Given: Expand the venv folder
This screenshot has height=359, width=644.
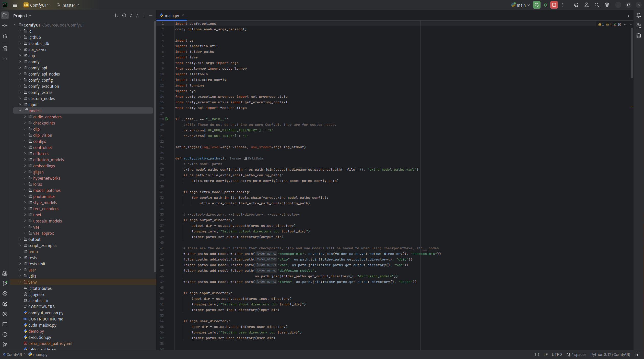Looking at the screenshot, I should click(x=20, y=282).
